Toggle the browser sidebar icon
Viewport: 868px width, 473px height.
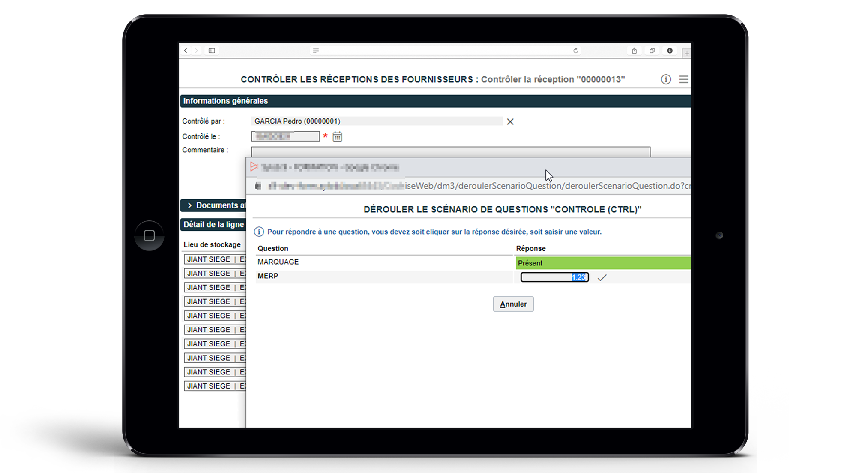212,51
